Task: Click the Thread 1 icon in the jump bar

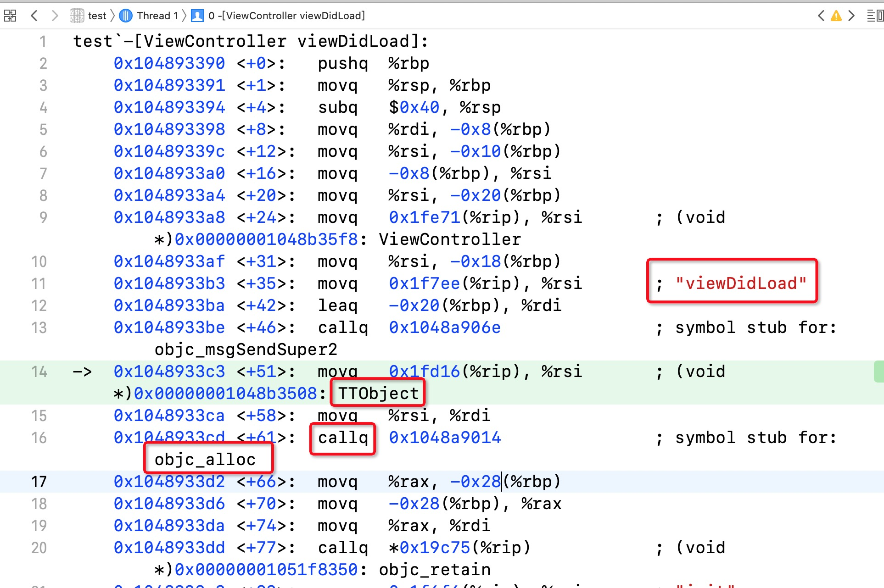Action: point(126,16)
